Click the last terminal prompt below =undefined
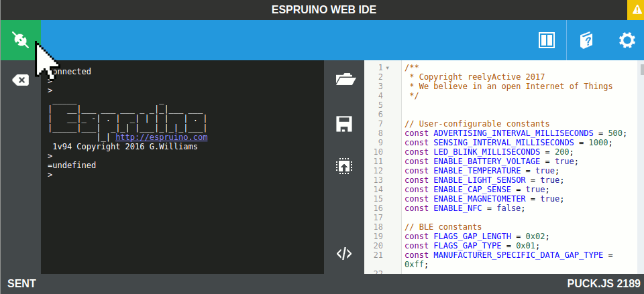Screen dimensions: 644x294 [x=50, y=175]
